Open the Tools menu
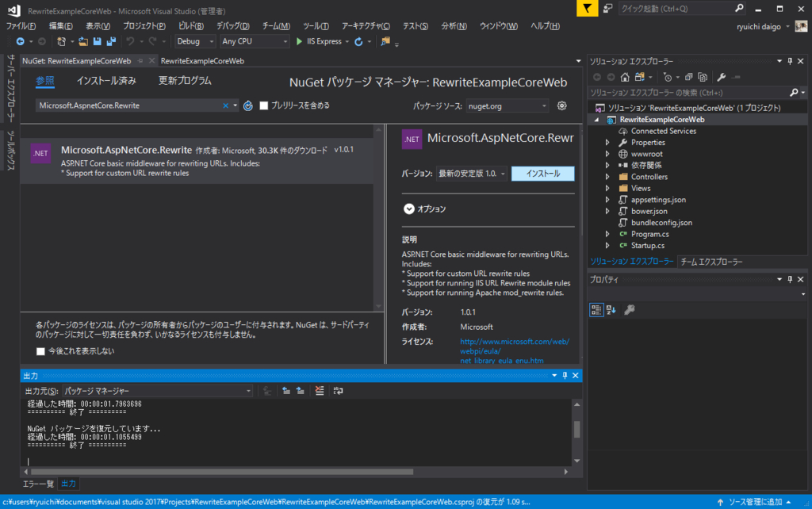This screenshot has height=509, width=812. [x=316, y=26]
